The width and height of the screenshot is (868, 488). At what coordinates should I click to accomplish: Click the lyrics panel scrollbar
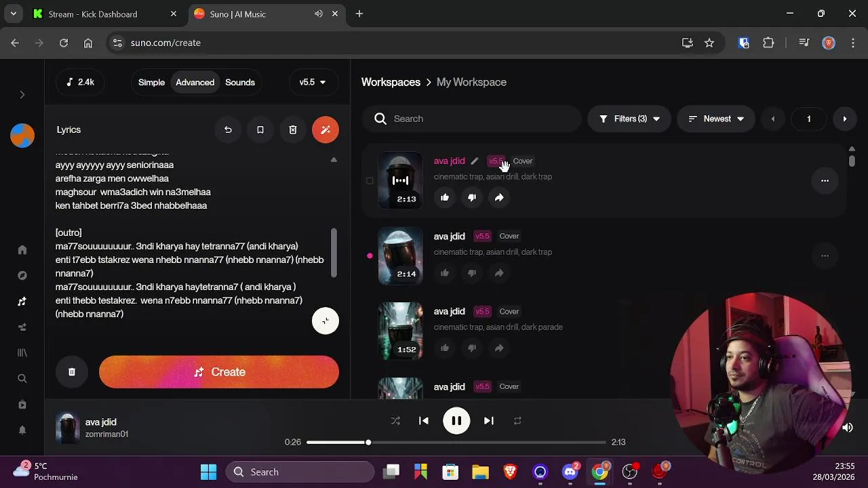[333, 252]
